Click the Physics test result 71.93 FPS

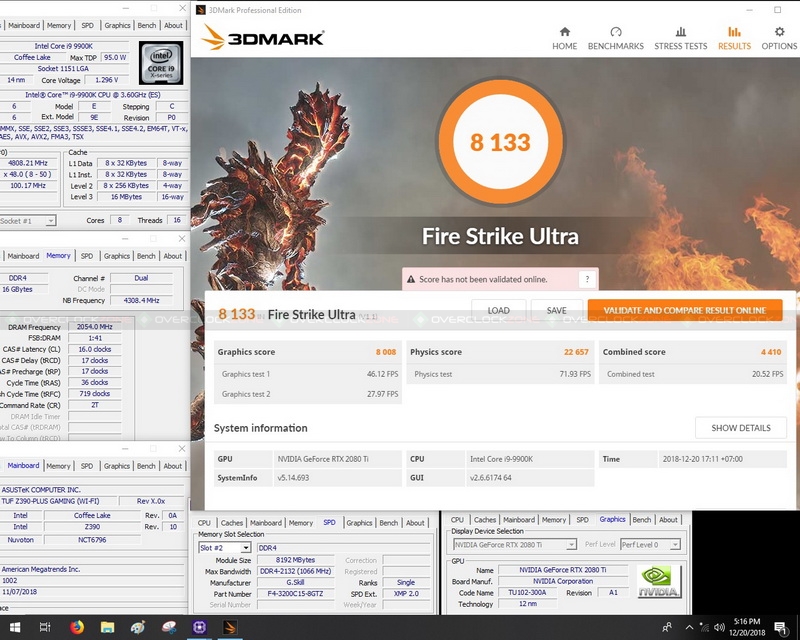(575, 374)
